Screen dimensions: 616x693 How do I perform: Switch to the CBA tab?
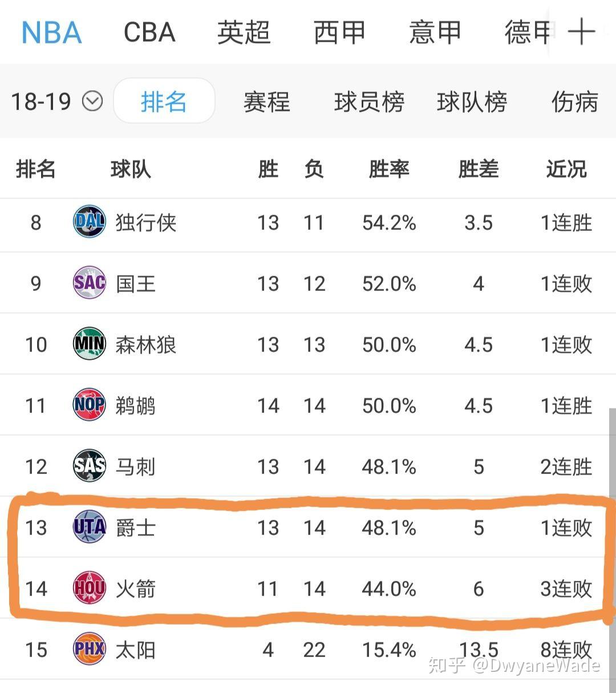tap(149, 33)
